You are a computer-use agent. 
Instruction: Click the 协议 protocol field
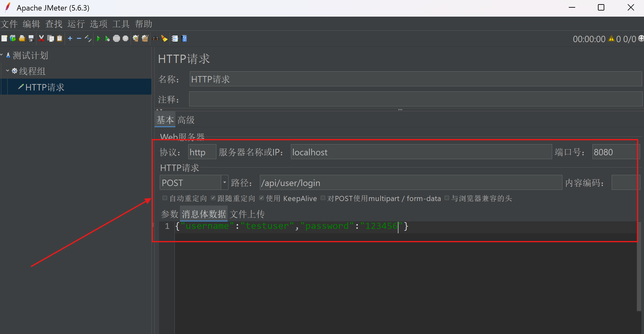tap(202, 152)
